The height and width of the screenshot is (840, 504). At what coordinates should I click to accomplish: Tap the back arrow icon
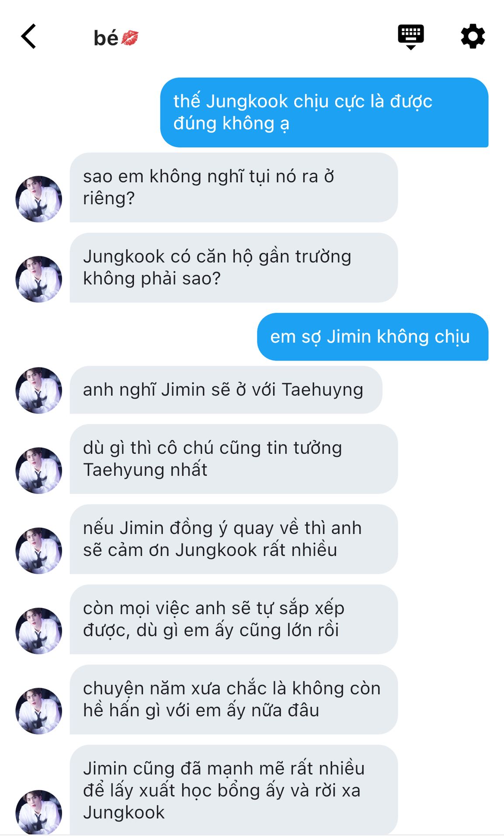pos(28,36)
